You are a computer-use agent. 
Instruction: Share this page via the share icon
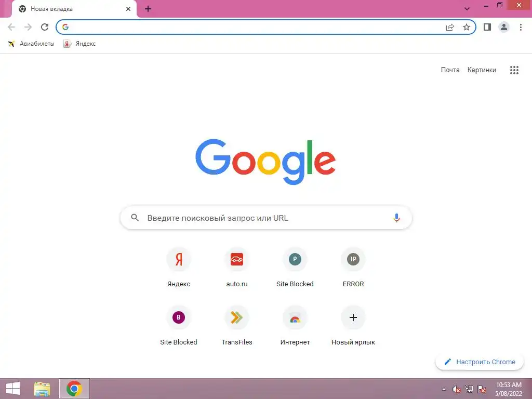pyautogui.click(x=450, y=27)
